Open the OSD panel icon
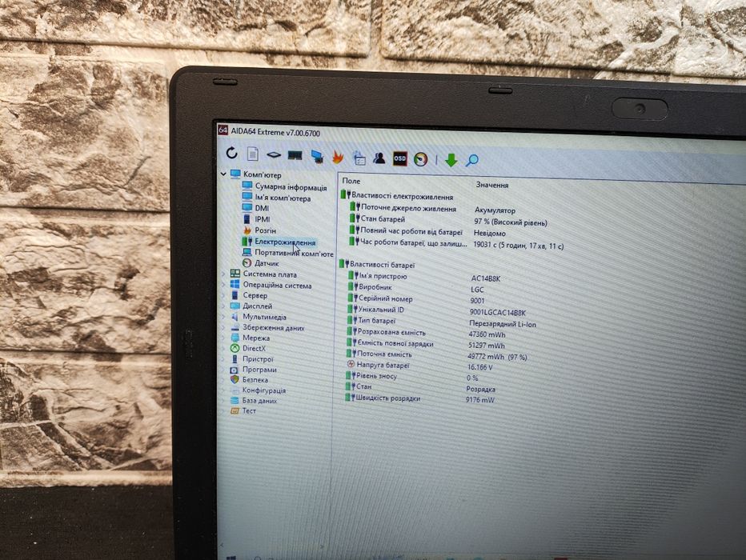Viewport: 746px width, 560px height. tap(399, 158)
